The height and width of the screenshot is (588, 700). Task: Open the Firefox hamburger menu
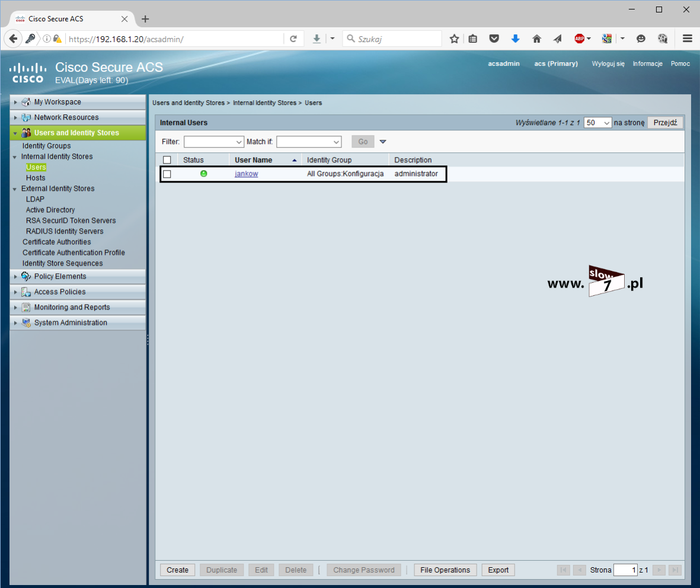click(688, 39)
